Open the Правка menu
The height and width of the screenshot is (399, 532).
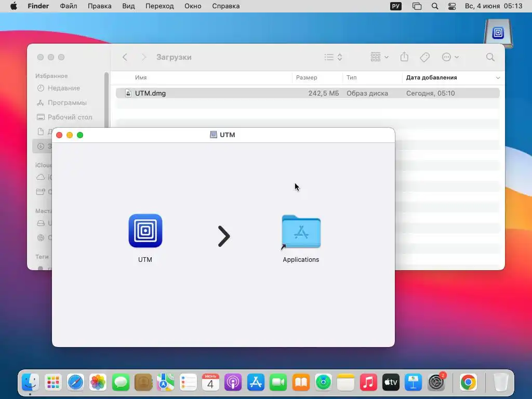point(99,6)
